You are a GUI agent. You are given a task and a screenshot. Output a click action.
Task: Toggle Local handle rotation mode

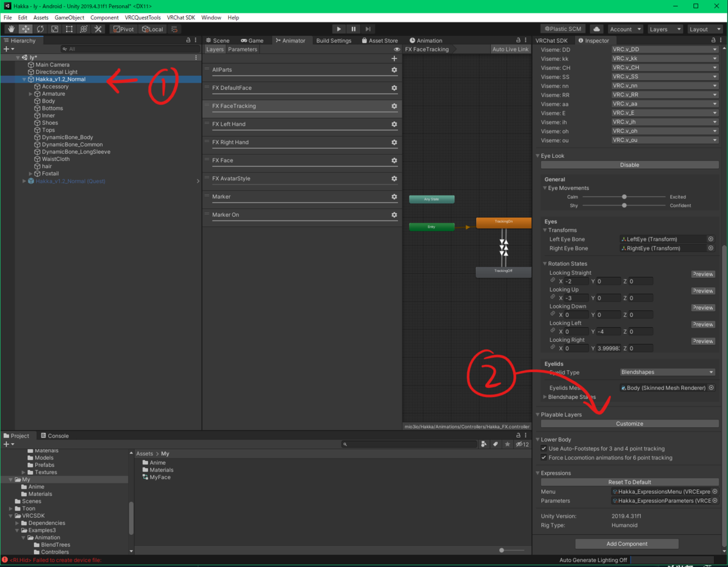[152, 29]
